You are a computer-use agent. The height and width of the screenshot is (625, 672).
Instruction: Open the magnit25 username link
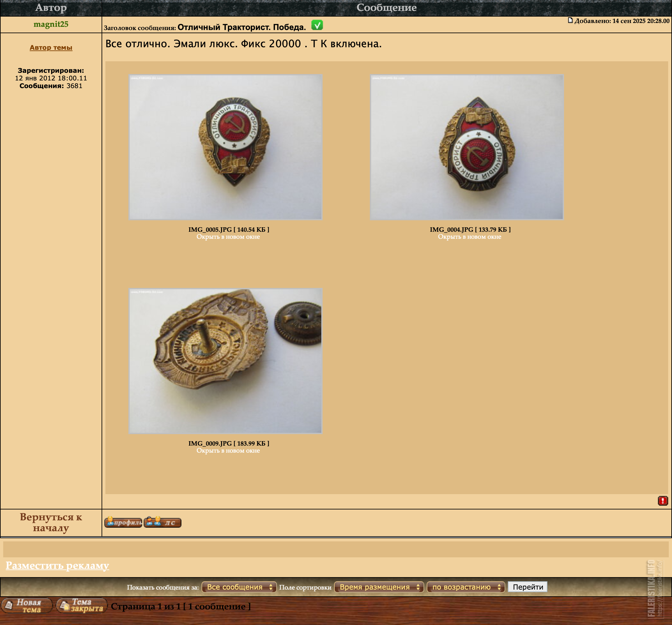pyautogui.click(x=51, y=24)
